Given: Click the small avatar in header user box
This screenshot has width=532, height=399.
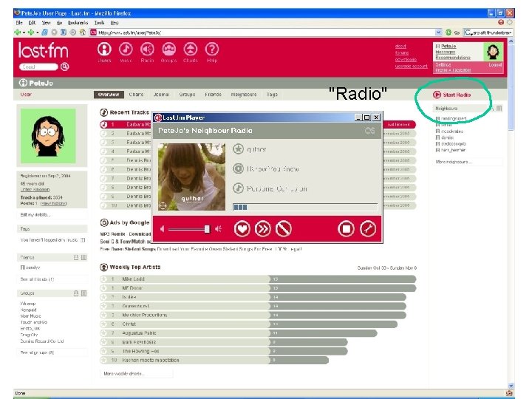Looking at the screenshot, I should click(x=493, y=52).
